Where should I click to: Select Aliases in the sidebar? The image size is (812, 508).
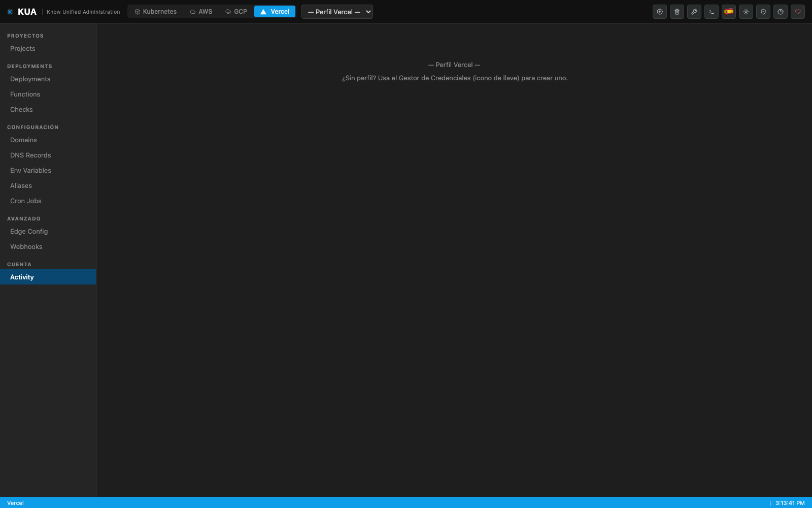48,186
